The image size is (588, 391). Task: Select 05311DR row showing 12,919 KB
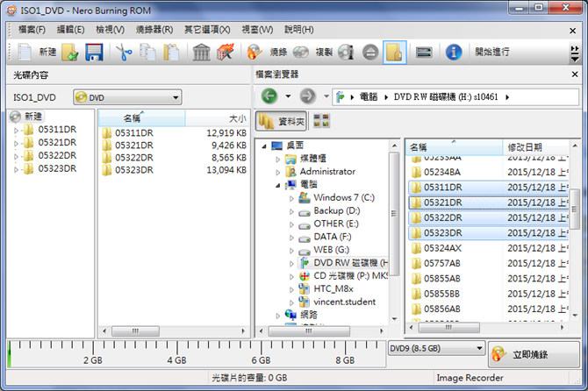click(x=174, y=133)
